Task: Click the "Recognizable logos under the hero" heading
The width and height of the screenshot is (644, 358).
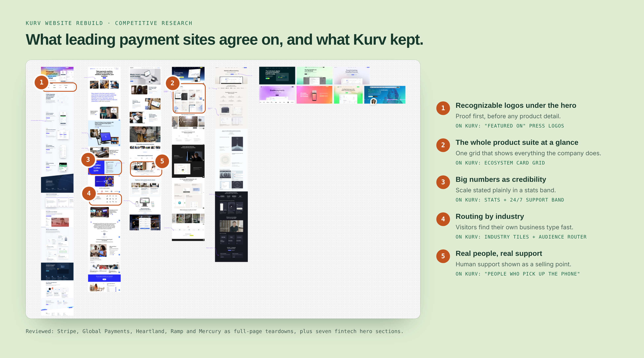Action: 516,105
